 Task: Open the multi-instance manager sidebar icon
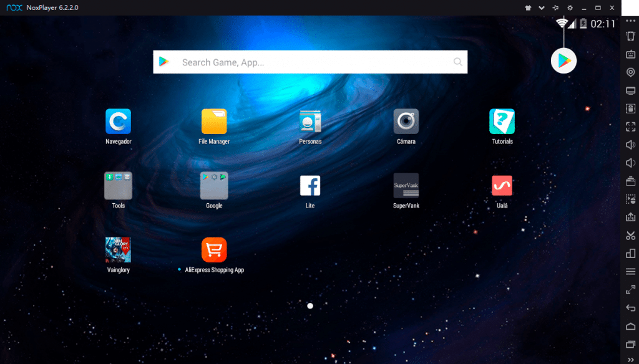630,254
